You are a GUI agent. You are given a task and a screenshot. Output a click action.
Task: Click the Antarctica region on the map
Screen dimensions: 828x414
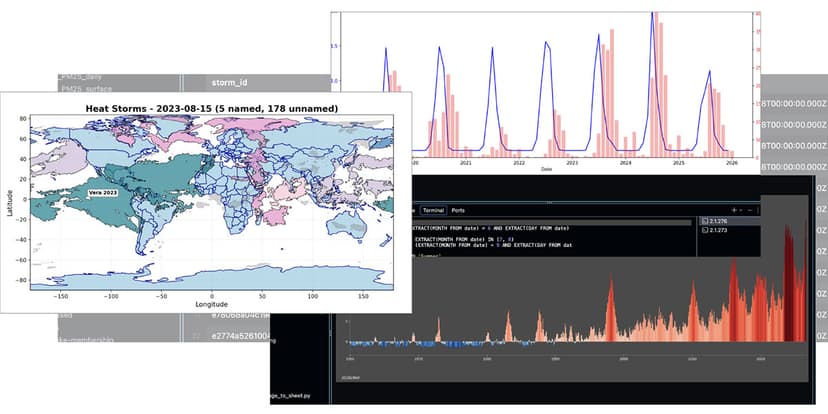(x=211, y=277)
